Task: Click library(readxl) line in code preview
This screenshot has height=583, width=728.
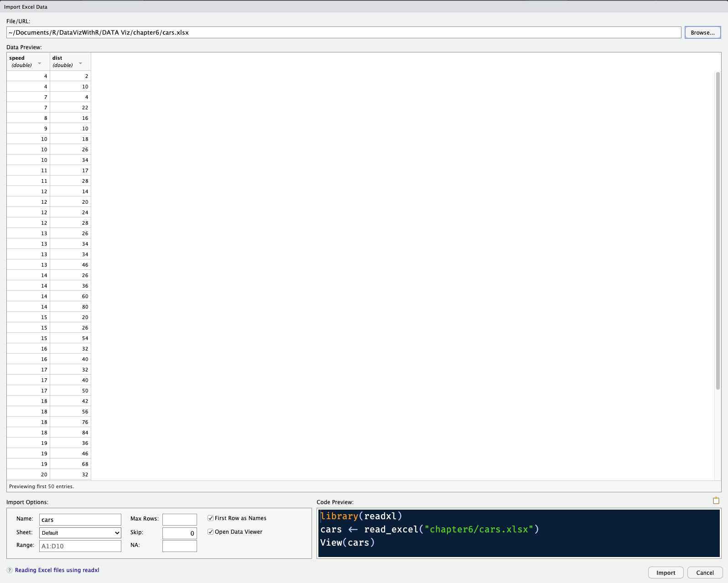Action: tap(361, 516)
